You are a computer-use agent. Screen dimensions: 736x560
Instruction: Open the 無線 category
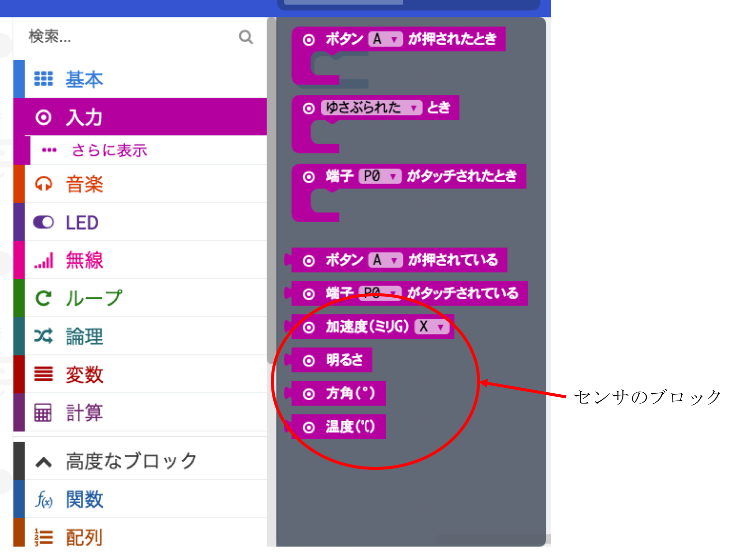pyautogui.click(x=140, y=260)
